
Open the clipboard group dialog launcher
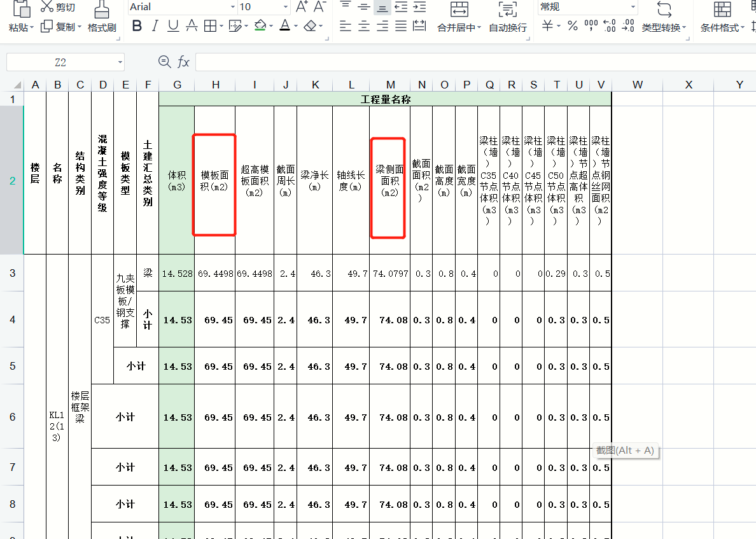pyautogui.click(x=118, y=39)
